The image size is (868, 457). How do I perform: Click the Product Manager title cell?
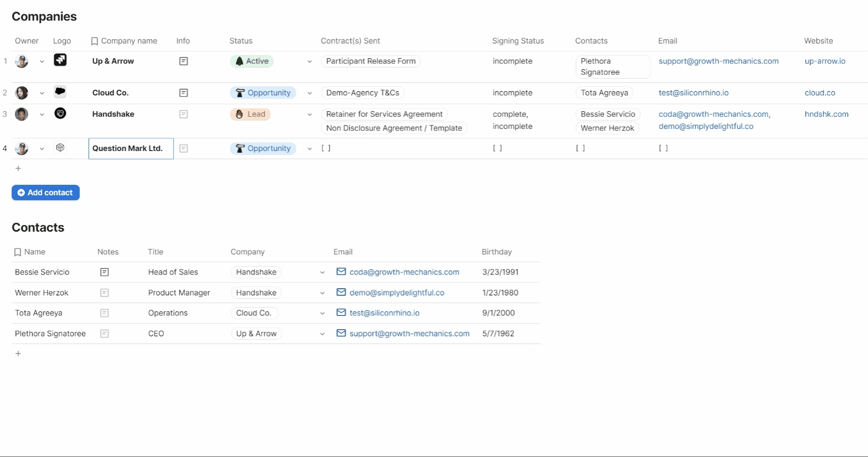click(179, 293)
